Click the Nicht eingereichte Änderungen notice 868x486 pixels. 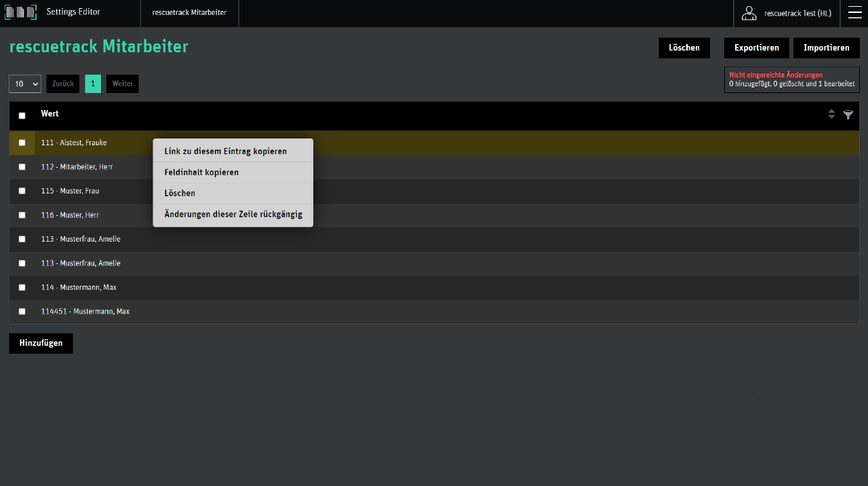tap(791, 79)
